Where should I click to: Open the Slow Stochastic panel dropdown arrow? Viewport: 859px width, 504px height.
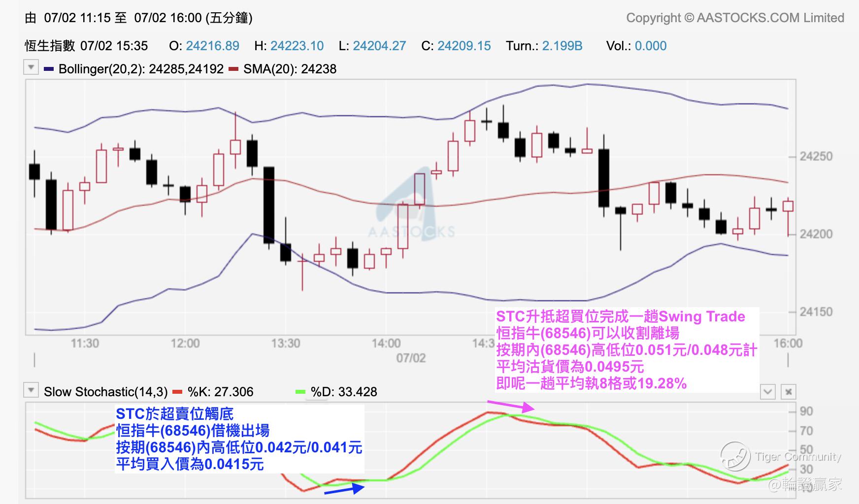(31, 390)
